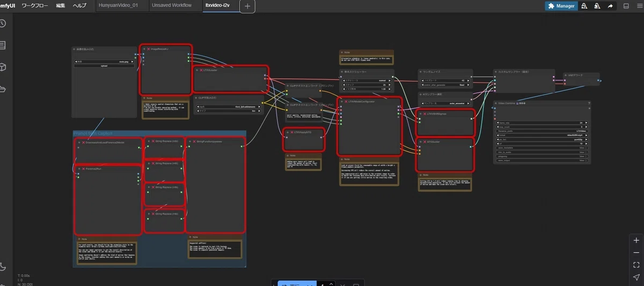The height and width of the screenshot is (286, 644).
Task: Toggle pingpong in Video Combine
Action: pos(543,157)
